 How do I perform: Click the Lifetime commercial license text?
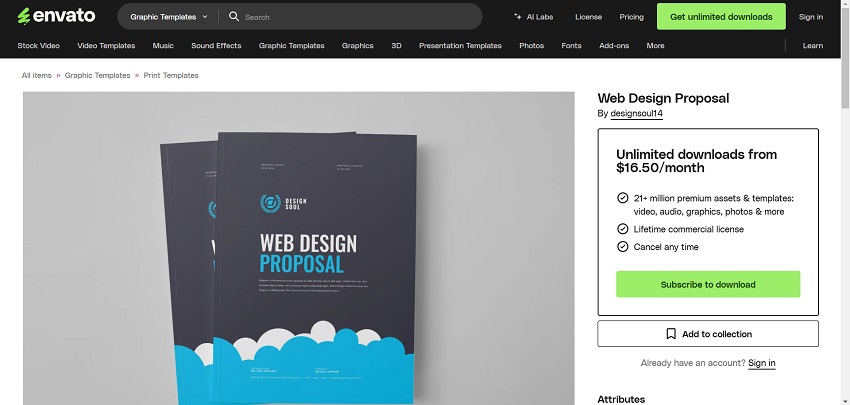pyautogui.click(x=688, y=229)
